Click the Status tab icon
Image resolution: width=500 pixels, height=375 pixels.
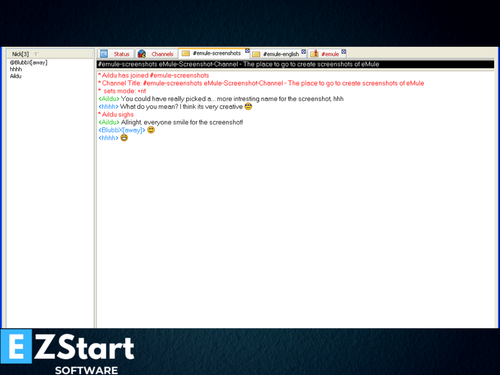[104, 54]
